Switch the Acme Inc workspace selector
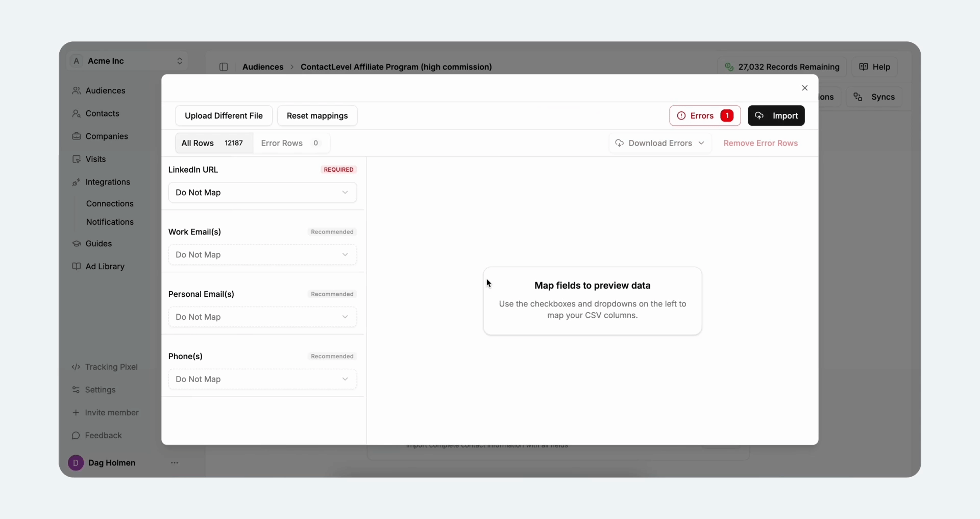This screenshot has height=519, width=980. pyautogui.click(x=128, y=61)
